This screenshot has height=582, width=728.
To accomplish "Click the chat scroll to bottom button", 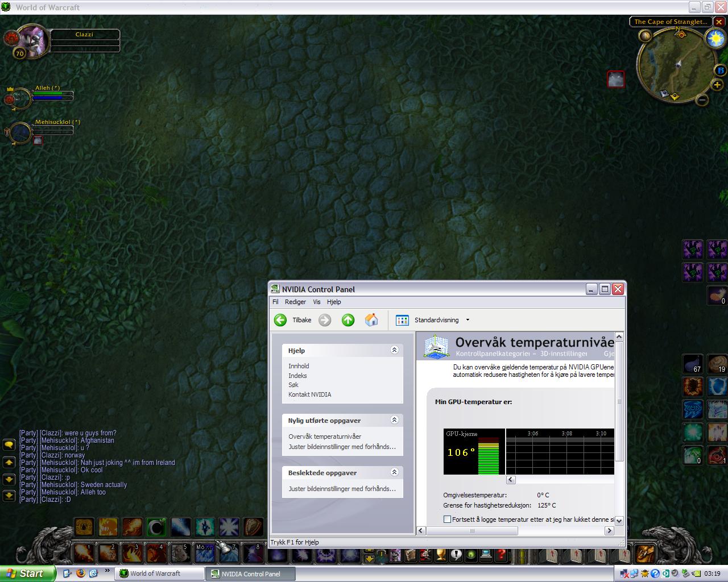I will tap(9, 496).
